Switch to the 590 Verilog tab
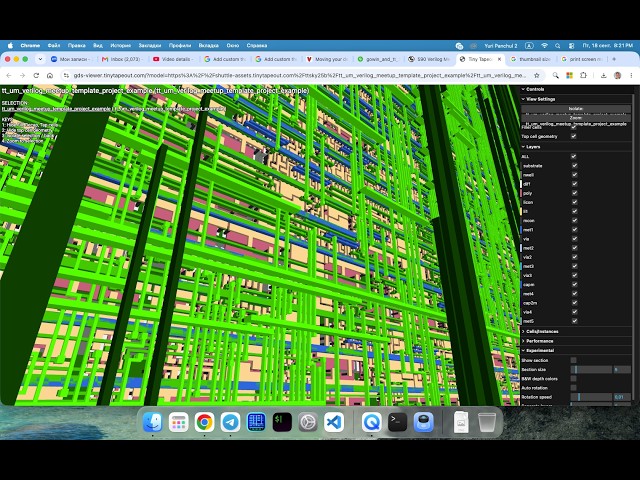Viewport: 640px width, 480px height. point(429,59)
